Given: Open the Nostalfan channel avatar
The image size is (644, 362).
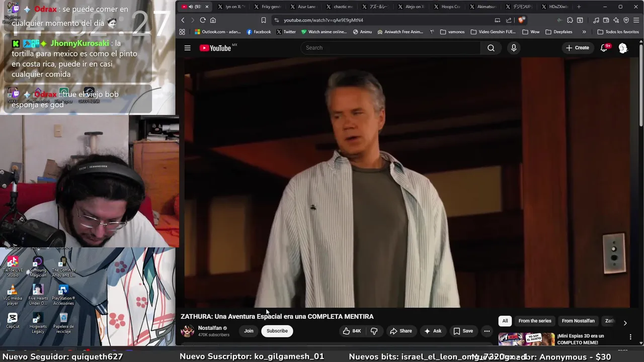Looking at the screenshot, I should pyautogui.click(x=188, y=330).
